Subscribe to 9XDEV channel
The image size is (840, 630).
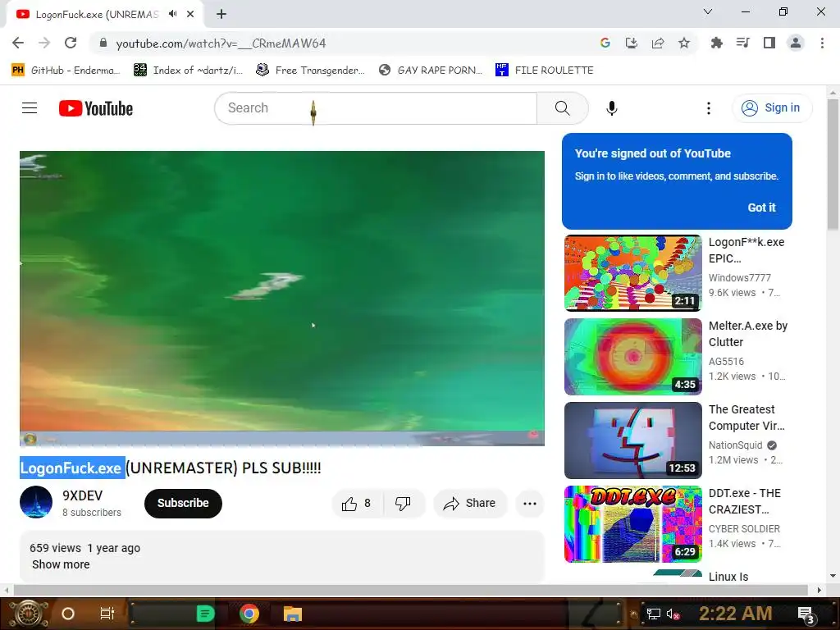(183, 503)
